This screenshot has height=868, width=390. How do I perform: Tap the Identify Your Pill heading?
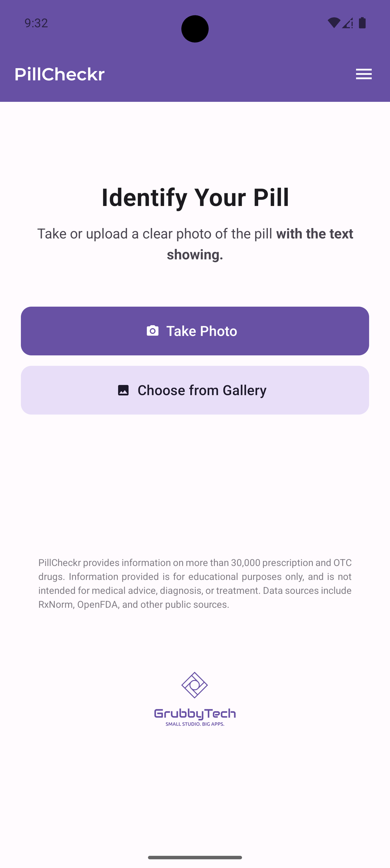click(195, 198)
